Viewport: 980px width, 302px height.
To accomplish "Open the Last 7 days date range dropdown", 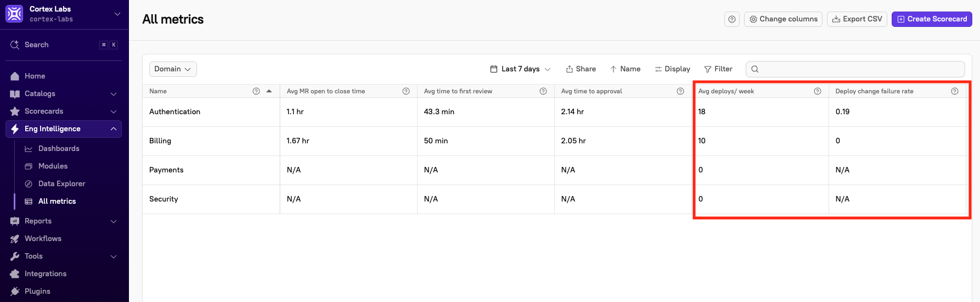I will pyautogui.click(x=520, y=69).
